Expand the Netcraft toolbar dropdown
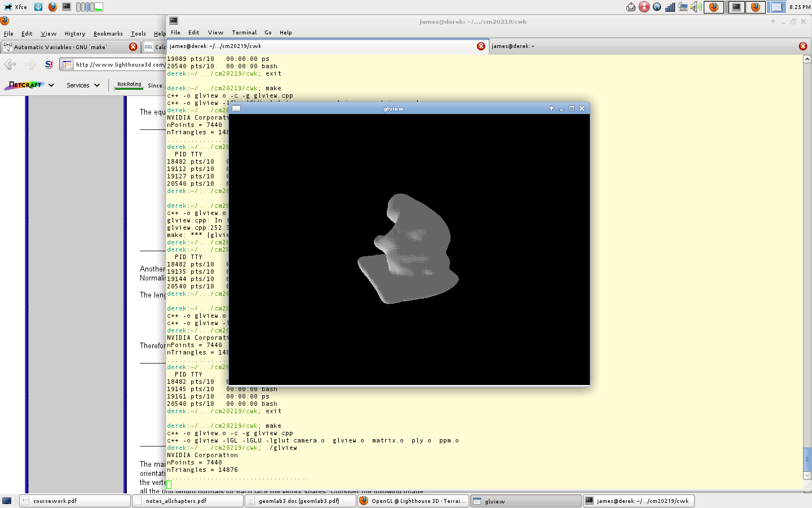This screenshot has width=812, height=508. pos(51,85)
